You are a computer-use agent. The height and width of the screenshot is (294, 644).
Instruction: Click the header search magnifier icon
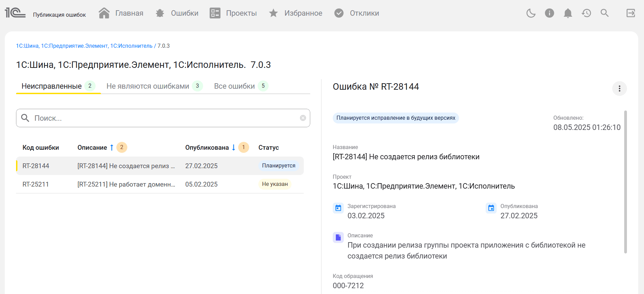click(605, 13)
